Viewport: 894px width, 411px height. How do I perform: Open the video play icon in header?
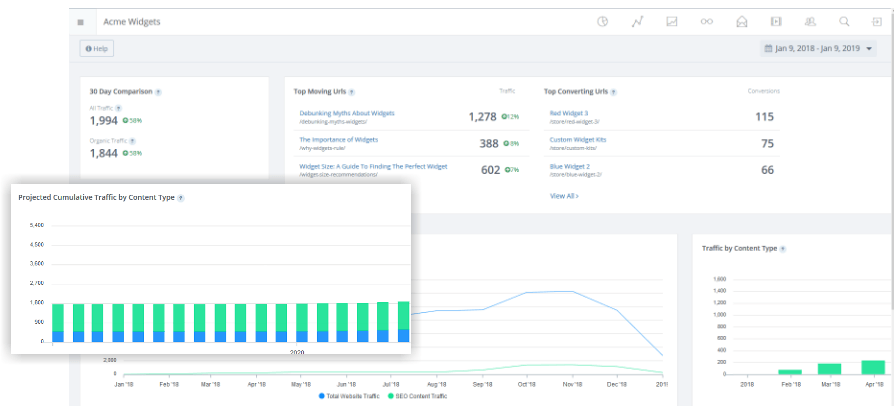click(x=775, y=22)
